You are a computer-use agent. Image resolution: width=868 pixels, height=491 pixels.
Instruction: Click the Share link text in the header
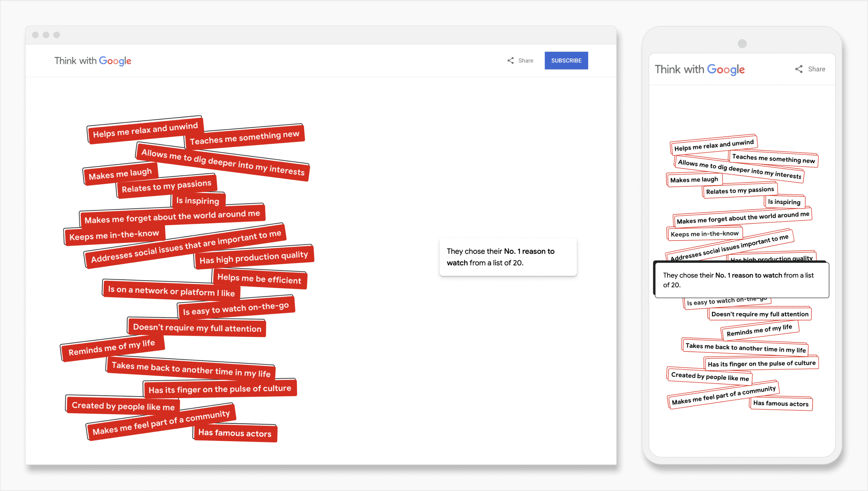click(526, 60)
